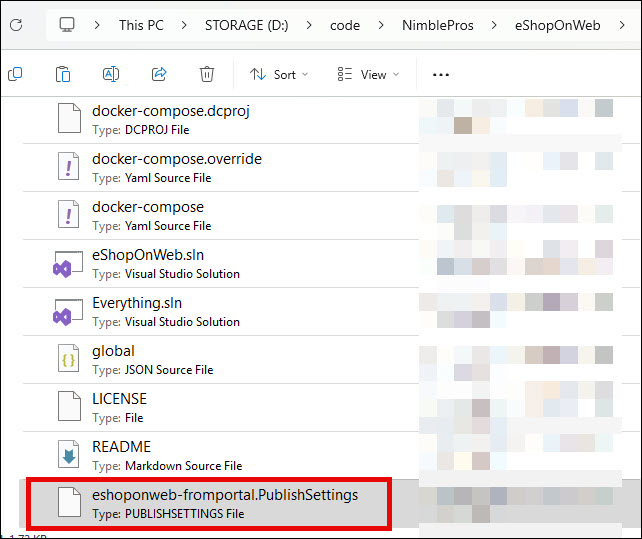Viewport: 642px width, 539px height.
Task: Navigate to NimblePros breadcrumb
Action: pyautogui.click(x=438, y=25)
